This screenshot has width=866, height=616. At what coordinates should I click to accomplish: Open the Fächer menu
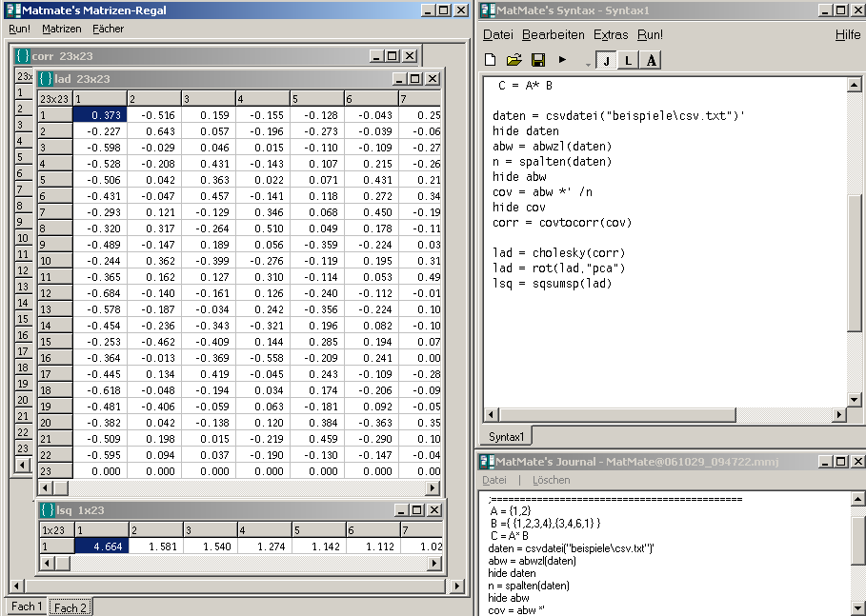[x=107, y=29]
